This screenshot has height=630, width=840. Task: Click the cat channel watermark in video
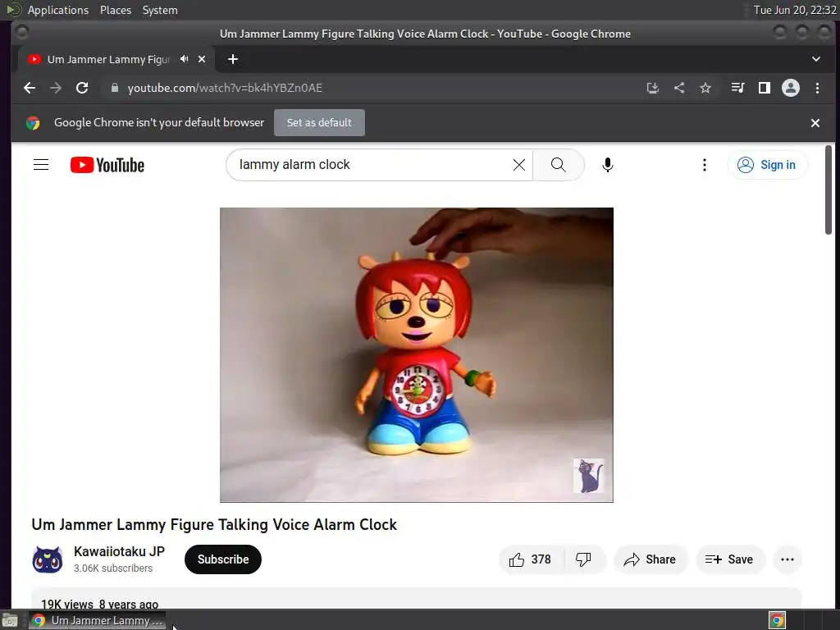pyautogui.click(x=588, y=476)
